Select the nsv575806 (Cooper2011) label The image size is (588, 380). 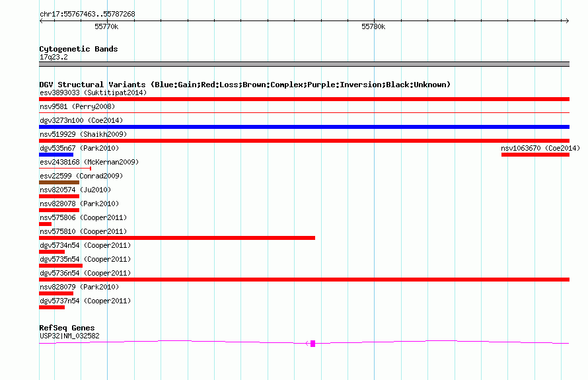(83, 217)
